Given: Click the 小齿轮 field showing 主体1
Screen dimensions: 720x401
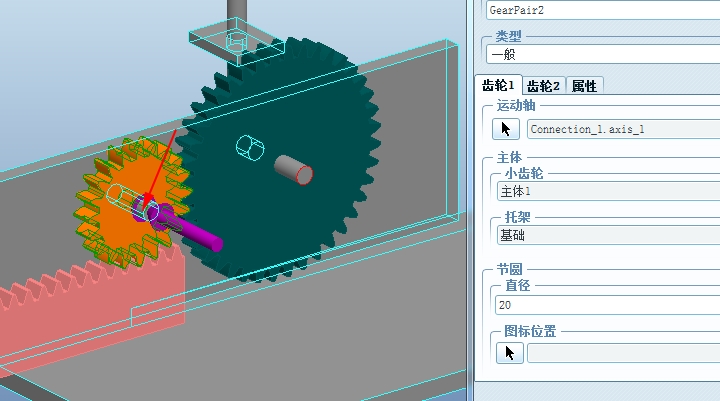Looking at the screenshot, I should tap(608, 191).
